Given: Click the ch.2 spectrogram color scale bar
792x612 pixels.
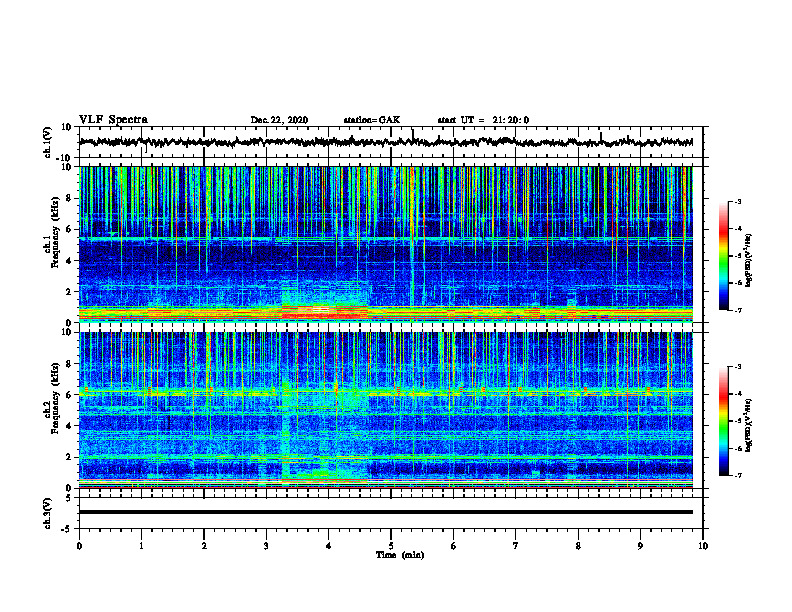Looking at the screenshot, I should coord(723,421).
